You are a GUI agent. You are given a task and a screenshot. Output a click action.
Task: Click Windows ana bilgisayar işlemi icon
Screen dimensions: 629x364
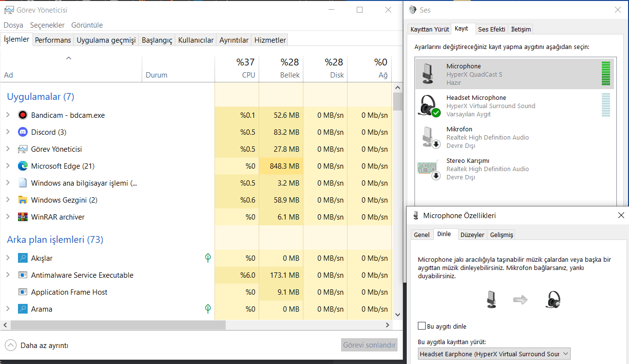[22, 183]
